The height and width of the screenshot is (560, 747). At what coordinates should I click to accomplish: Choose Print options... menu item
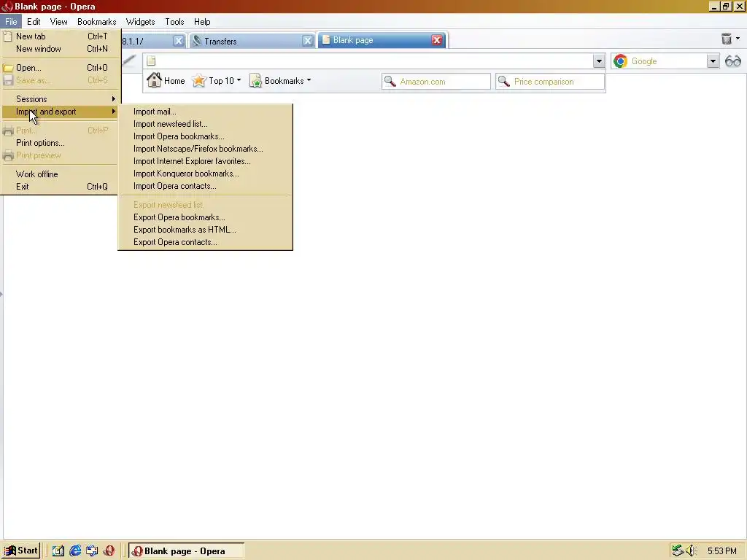pyautogui.click(x=60, y=143)
